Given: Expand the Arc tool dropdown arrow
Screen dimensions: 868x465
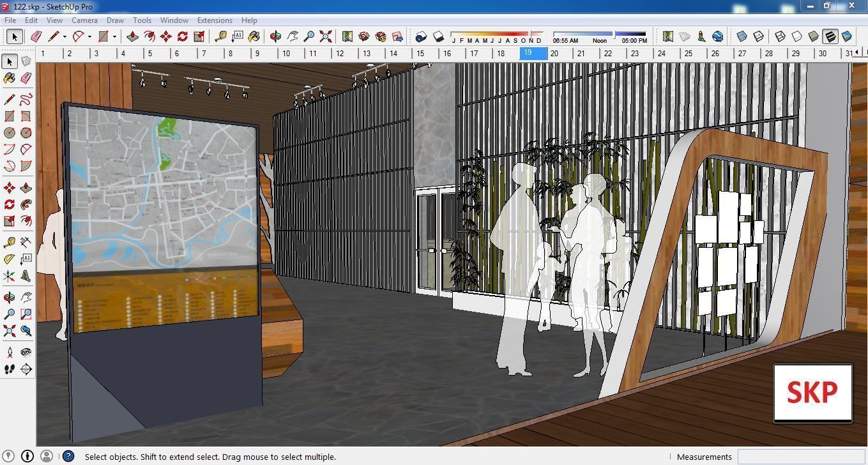Looking at the screenshot, I should (x=90, y=36).
